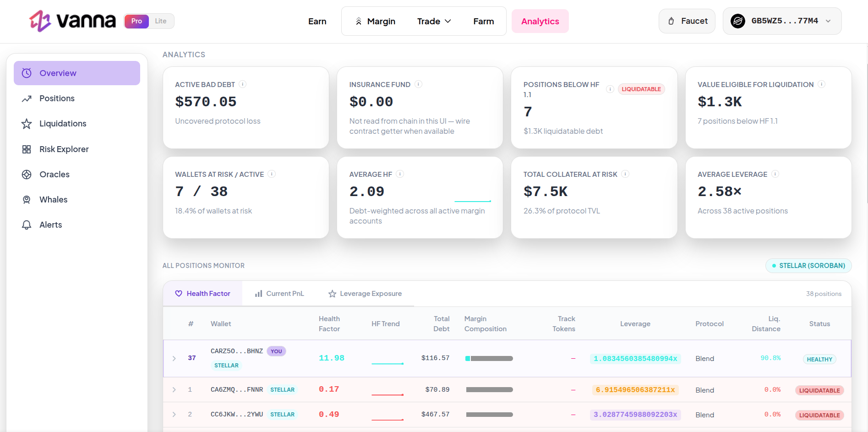This screenshot has width=868, height=432.
Task: Open the Margin nav item
Action: click(376, 21)
